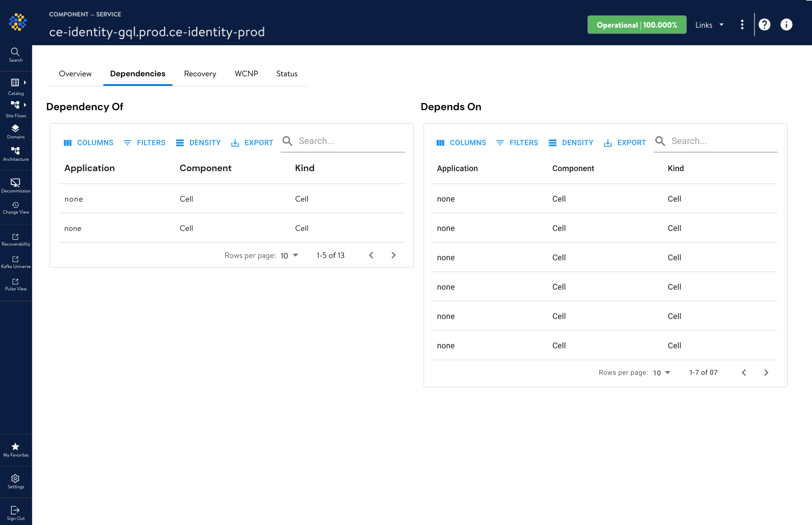The image size is (812, 525).
Task: Open the info circle icon
Action: click(x=786, y=25)
